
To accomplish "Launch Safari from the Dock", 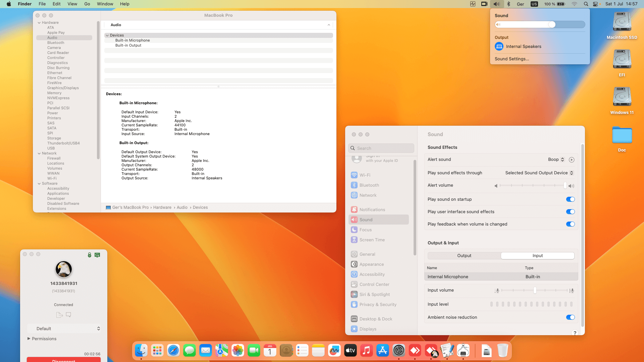I will coord(173,351).
